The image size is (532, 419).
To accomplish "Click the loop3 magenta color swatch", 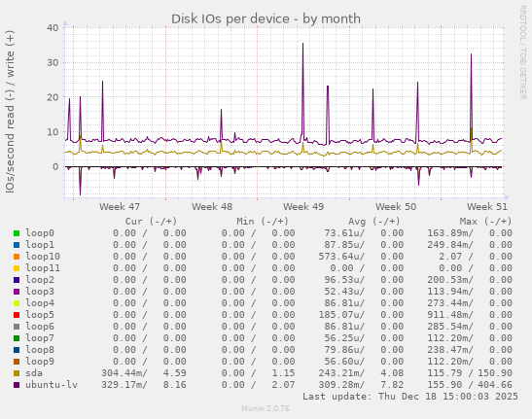I will click(x=17, y=292).
